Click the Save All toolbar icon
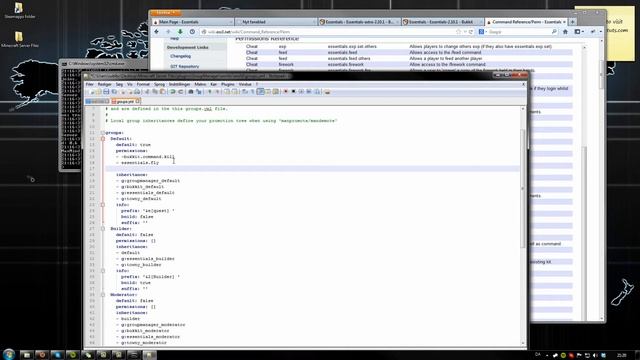 tap(114, 91)
